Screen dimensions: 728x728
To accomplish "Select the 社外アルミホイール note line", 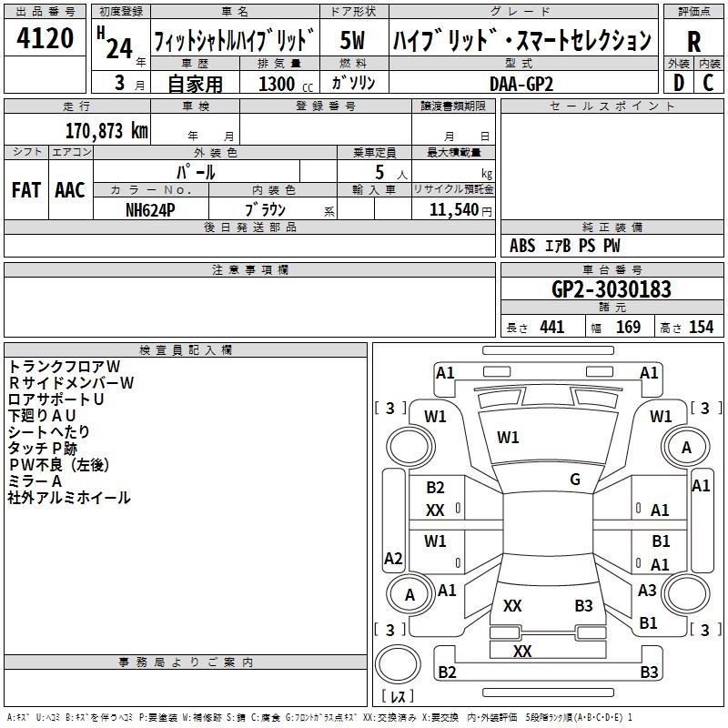I will [x=69, y=498].
